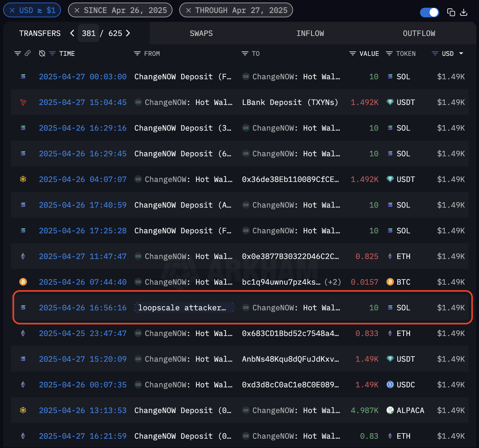This screenshot has height=448, width=479.
Task: Remove the USD ≥ $1 filter chip
Action: pos(12,10)
